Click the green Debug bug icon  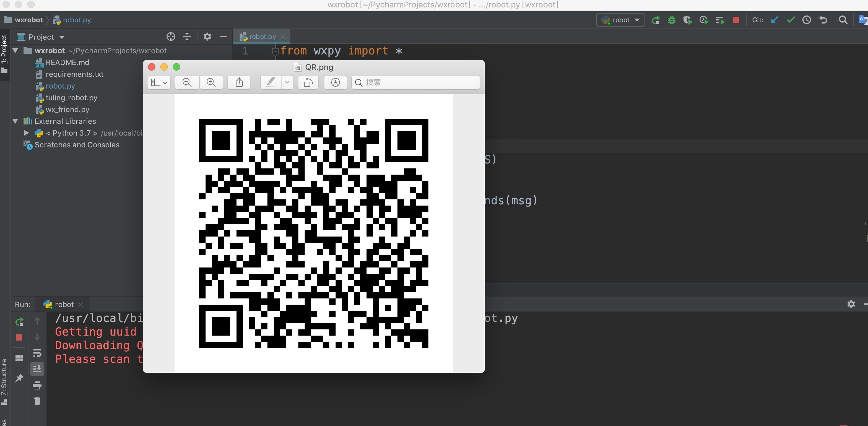[671, 20]
